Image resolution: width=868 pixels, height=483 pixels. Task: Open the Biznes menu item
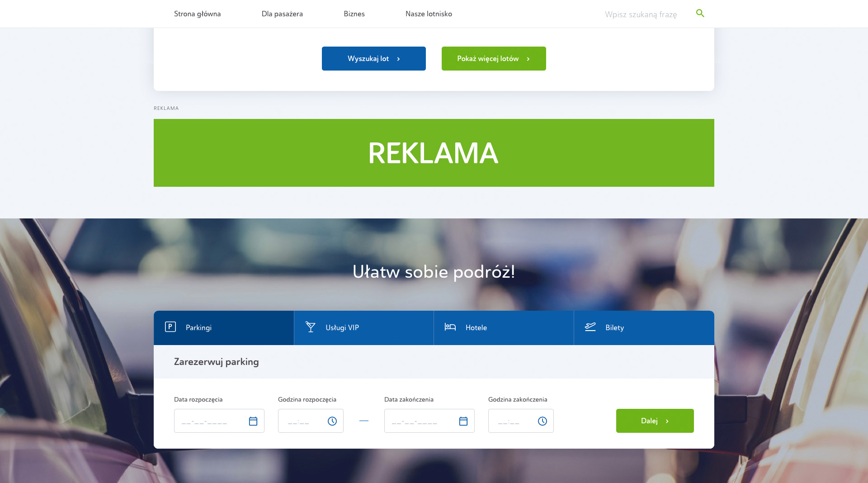pos(354,14)
